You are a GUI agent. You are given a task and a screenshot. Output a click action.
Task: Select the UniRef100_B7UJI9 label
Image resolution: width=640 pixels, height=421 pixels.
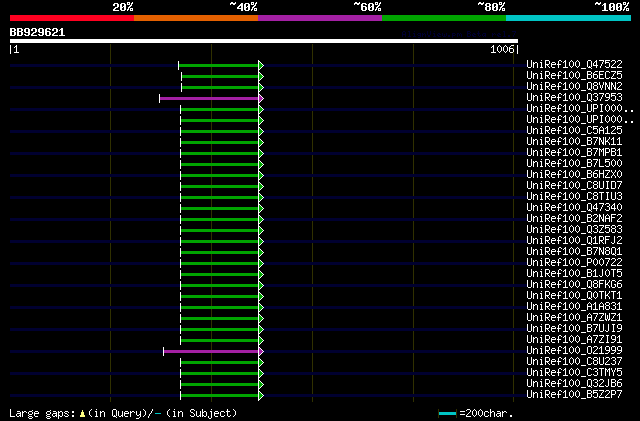(574, 329)
